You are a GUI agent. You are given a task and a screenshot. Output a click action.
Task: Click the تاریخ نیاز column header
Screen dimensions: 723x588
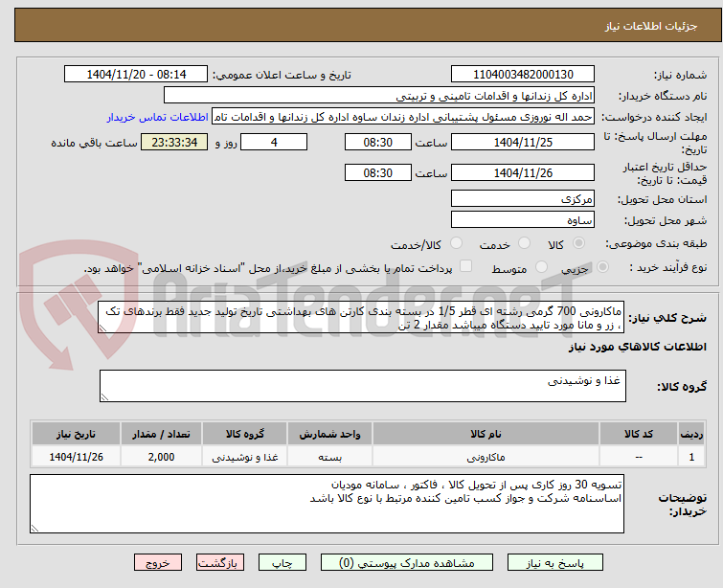pyautogui.click(x=76, y=434)
